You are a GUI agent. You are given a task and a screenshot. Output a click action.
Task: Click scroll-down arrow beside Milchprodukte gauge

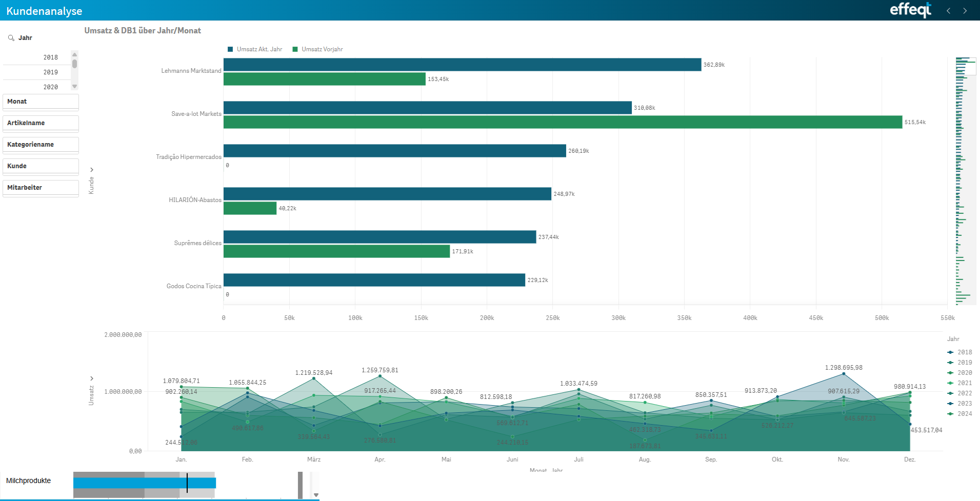point(316,495)
